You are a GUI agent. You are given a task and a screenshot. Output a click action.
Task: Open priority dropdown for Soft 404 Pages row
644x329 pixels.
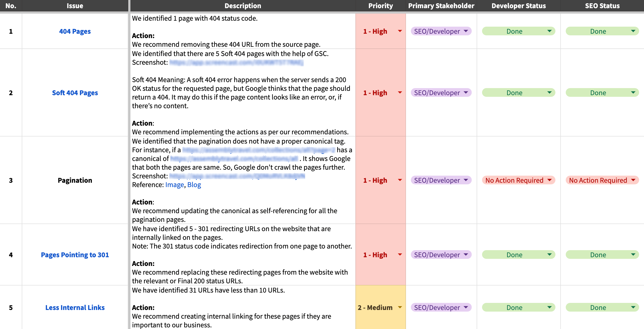pos(400,93)
